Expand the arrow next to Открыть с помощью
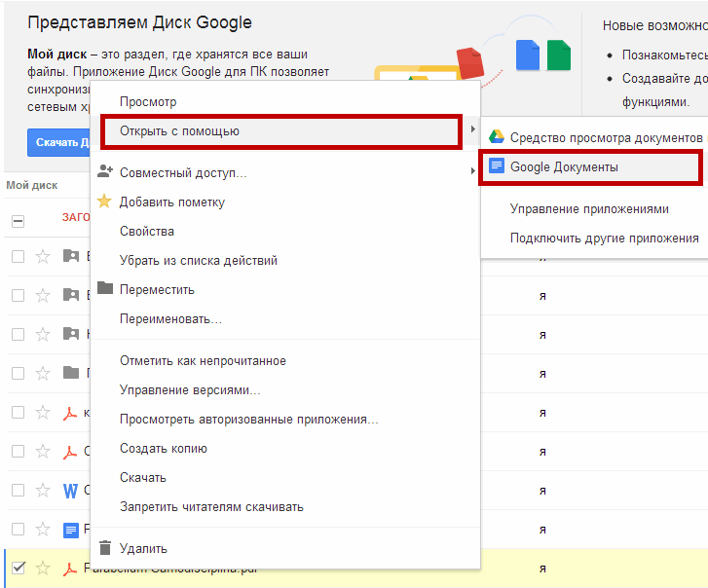Viewport: 708px width, 588px height. pos(472,129)
